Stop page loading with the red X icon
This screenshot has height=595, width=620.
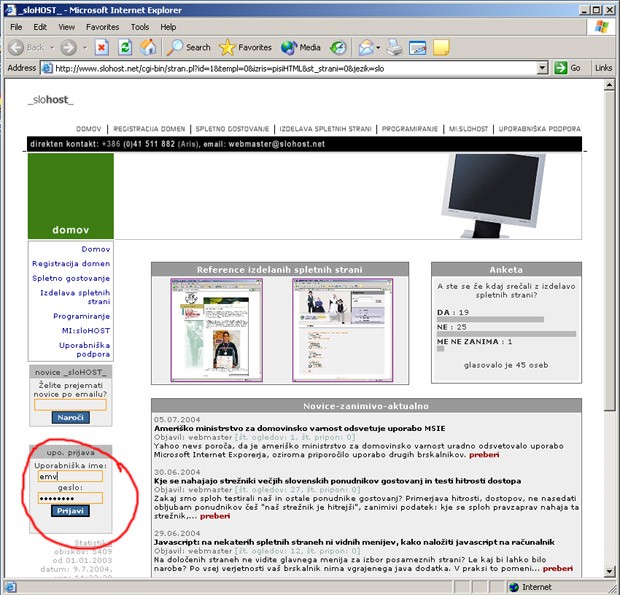click(x=102, y=48)
